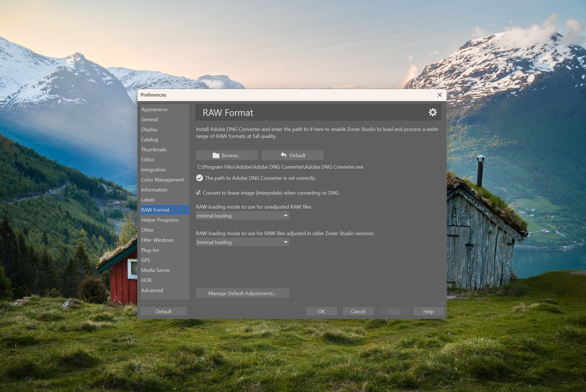This screenshot has width=586, height=392.
Task: Open Filter Windows preferences
Action: tap(165, 240)
